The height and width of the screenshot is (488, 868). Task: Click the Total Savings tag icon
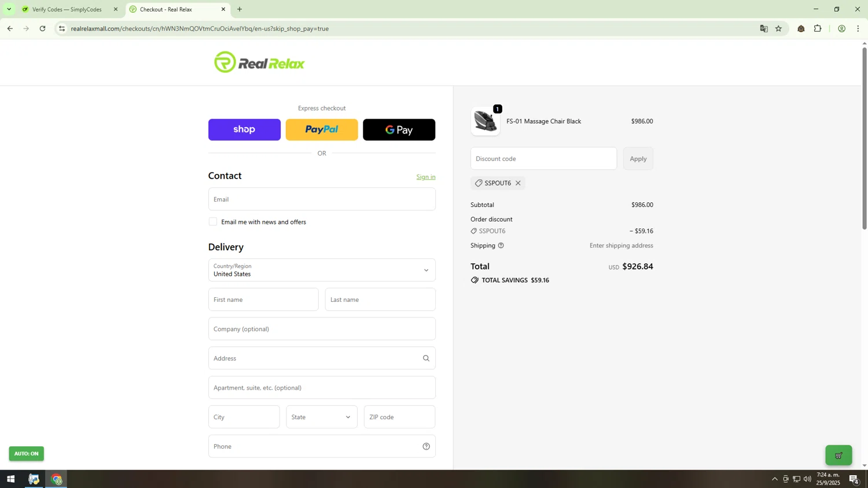[x=475, y=280]
